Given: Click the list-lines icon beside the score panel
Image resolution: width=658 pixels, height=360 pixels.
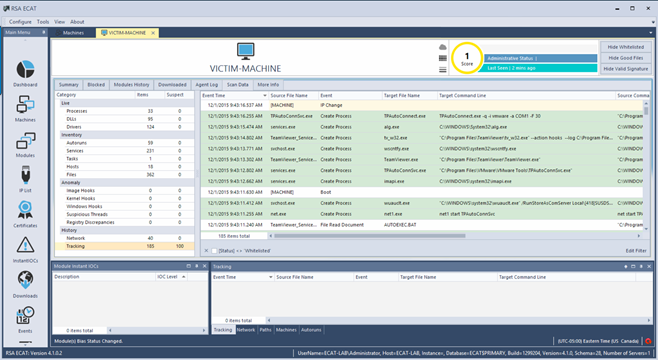Looking at the screenshot, I should pyautogui.click(x=442, y=70).
